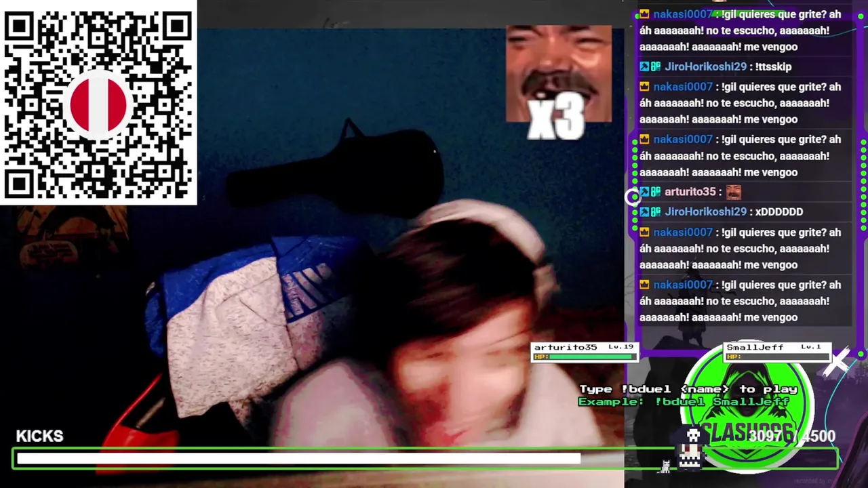Click the face emote in arturito35's chat message

pos(733,192)
